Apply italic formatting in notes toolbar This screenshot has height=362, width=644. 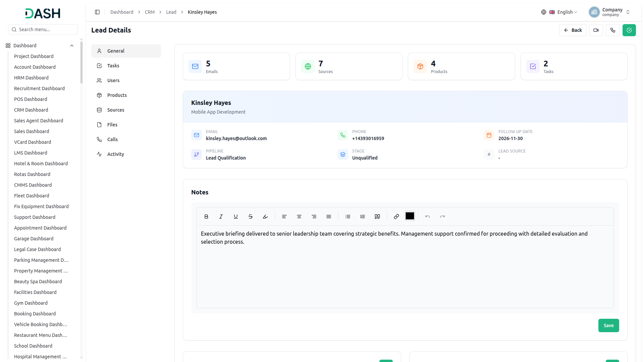221,217
